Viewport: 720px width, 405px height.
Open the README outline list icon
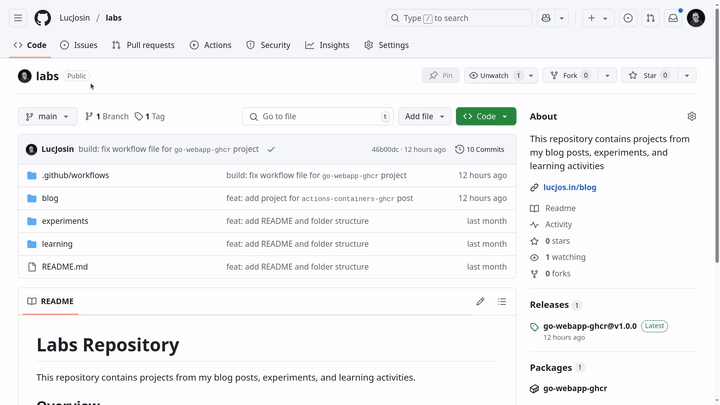(502, 301)
